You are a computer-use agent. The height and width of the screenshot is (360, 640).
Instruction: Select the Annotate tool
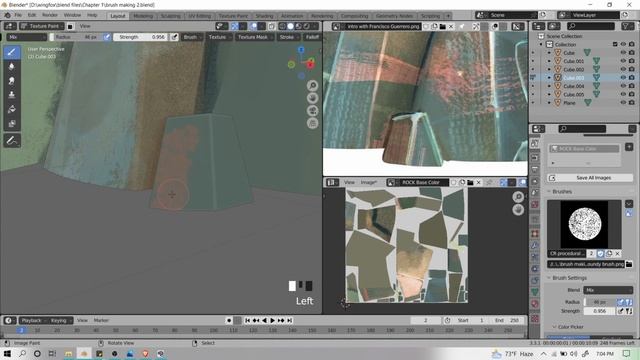(x=12, y=141)
